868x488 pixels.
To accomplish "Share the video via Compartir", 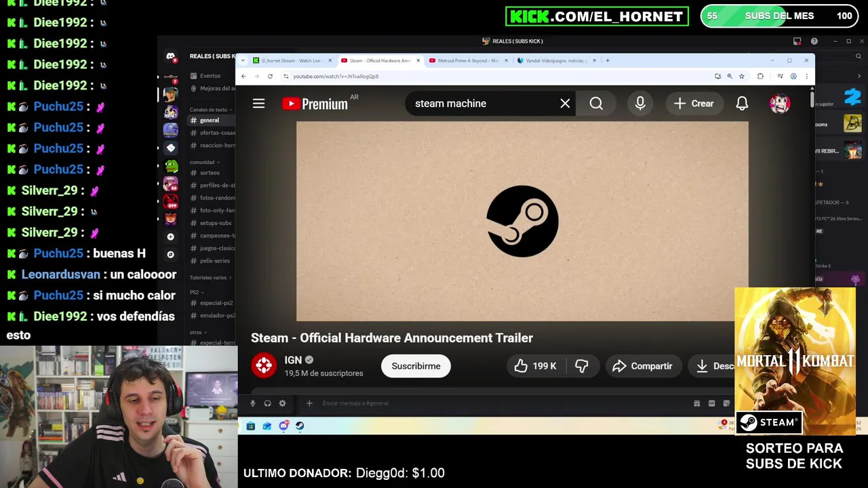I will coord(643,366).
